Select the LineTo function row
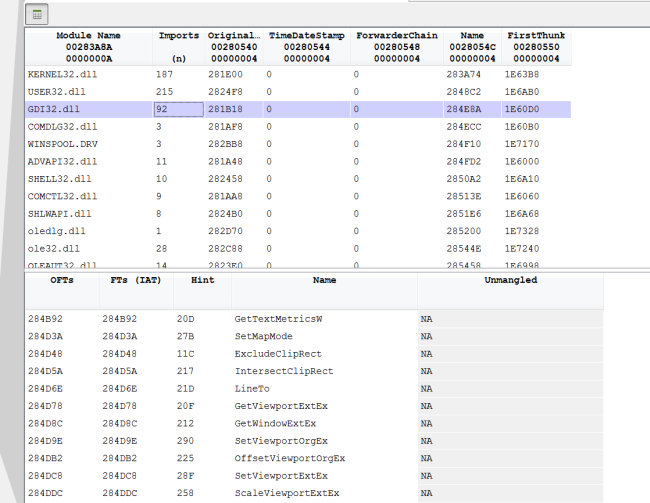Viewport: 650px width, 503px height. (314, 389)
